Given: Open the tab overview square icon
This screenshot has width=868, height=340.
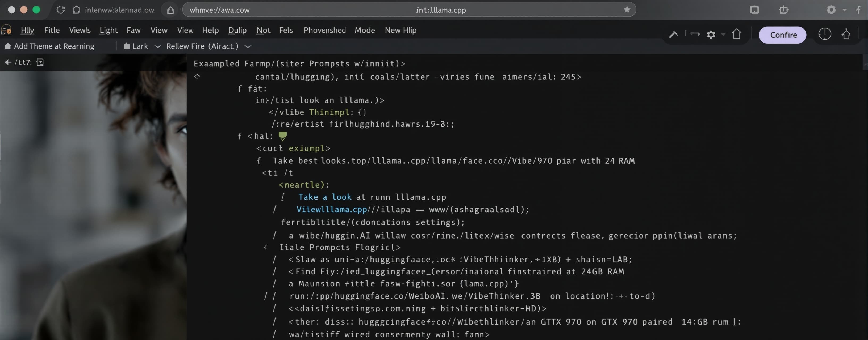Looking at the screenshot, I should coord(754,10).
